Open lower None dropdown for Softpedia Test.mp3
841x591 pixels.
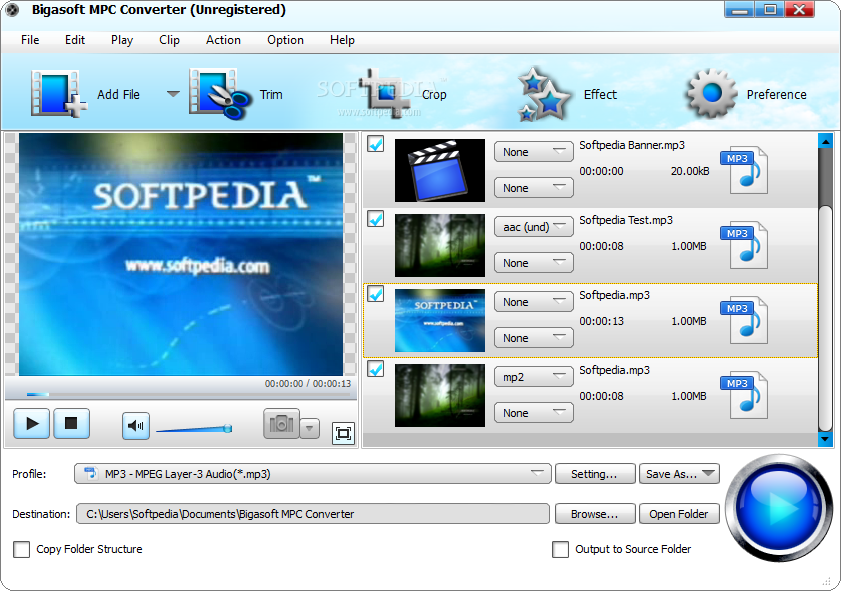coord(534,263)
